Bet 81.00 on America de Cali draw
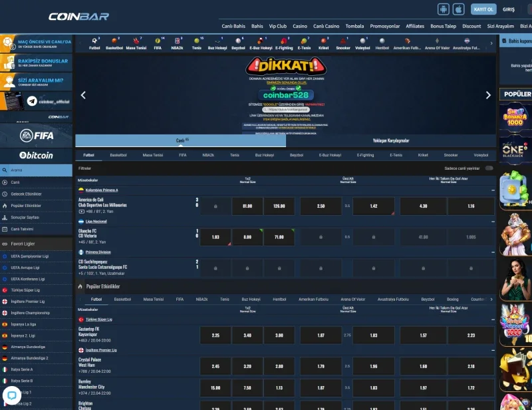The height and width of the screenshot is (410, 532). coord(247,206)
